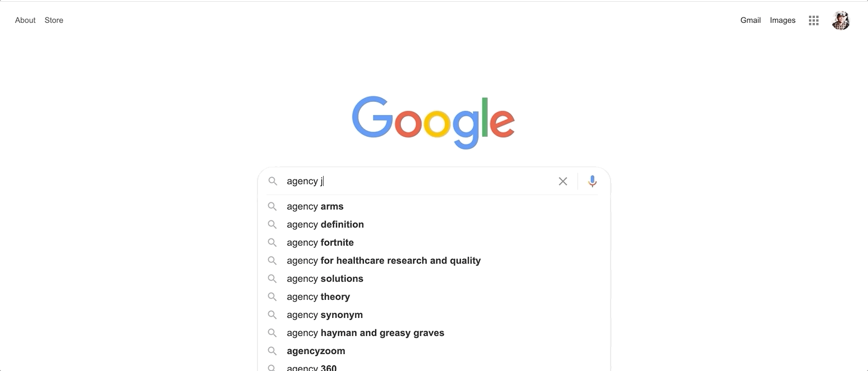Open Gmail from the top bar
Screen dimensions: 868x371
pyautogui.click(x=750, y=20)
